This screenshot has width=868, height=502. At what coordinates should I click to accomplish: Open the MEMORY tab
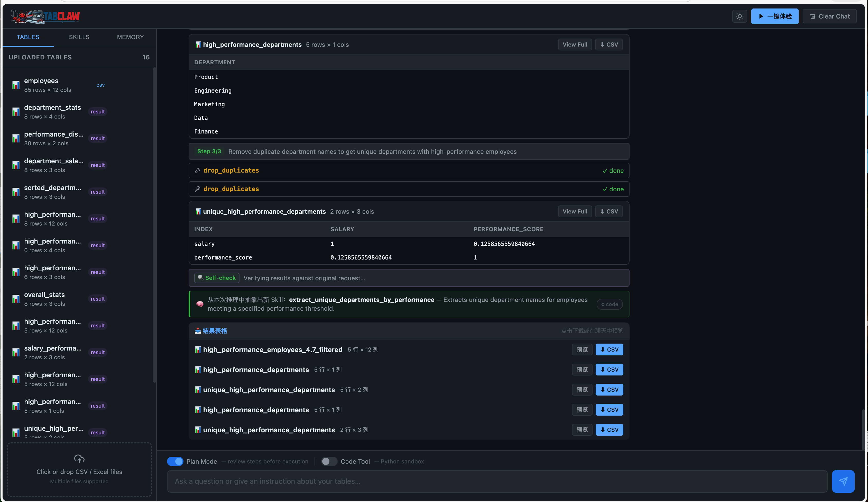(130, 37)
